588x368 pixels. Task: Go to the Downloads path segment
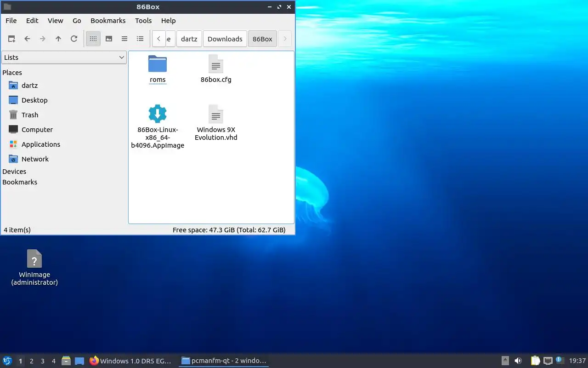click(x=225, y=39)
